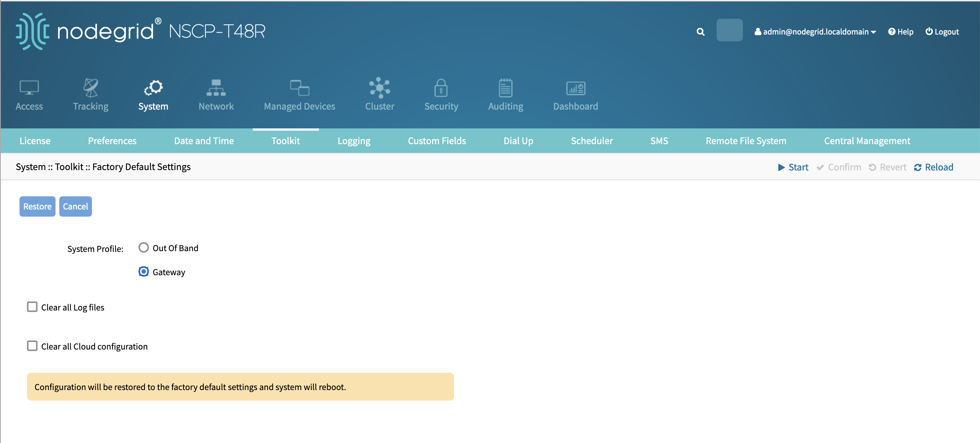980x443 pixels.
Task: Click the Nodegrid logo
Action: point(88,31)
